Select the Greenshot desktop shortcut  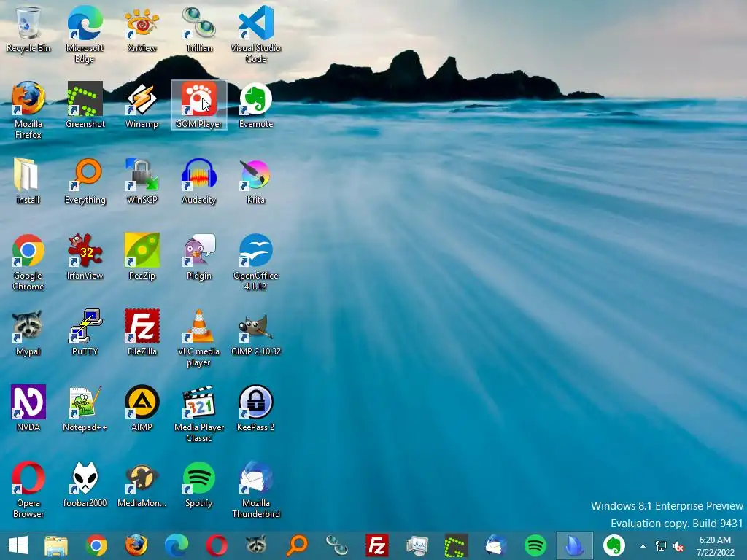click(x=85, y=105)
